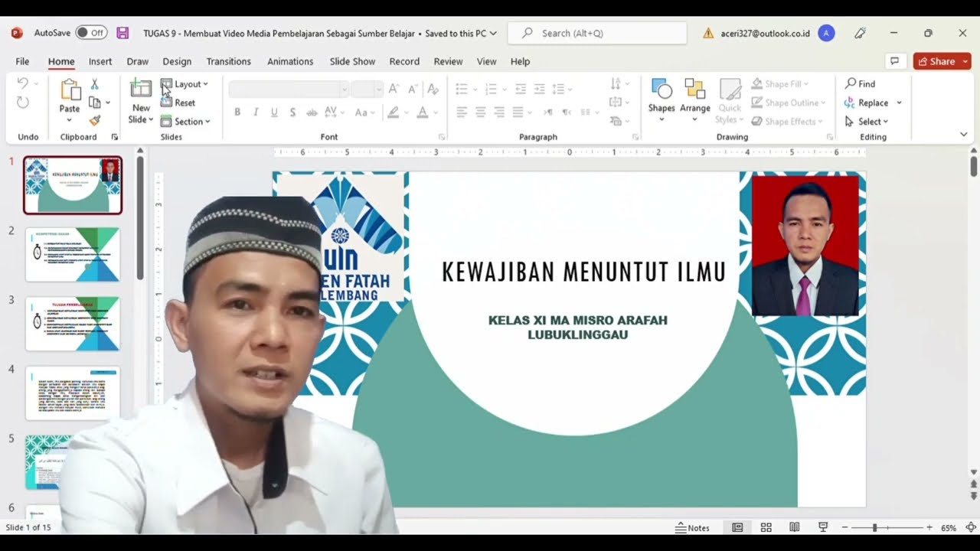
Task: Click the Find magnifier icon
Action: pos(851,83)
